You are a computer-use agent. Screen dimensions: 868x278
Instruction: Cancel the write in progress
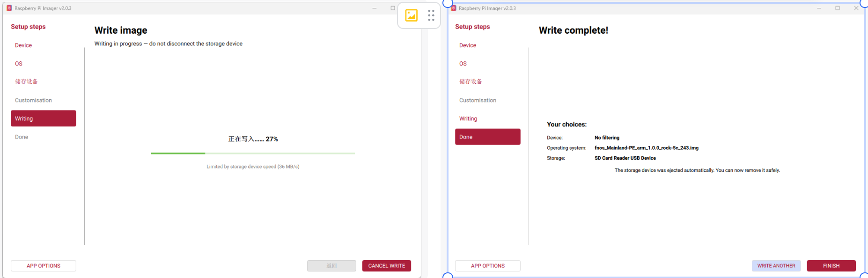(387, 266)
